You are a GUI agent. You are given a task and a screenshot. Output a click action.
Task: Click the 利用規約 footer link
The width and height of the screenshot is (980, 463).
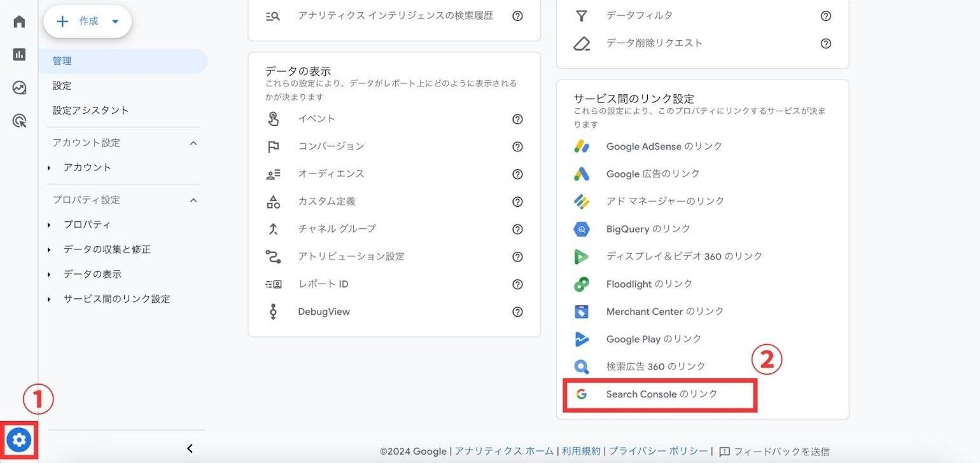click(x=581, y=451)
